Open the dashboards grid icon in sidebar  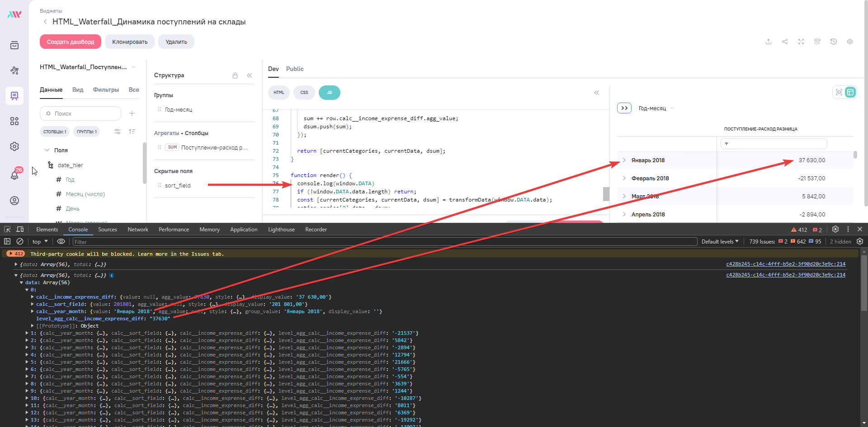tap(14, 121)
